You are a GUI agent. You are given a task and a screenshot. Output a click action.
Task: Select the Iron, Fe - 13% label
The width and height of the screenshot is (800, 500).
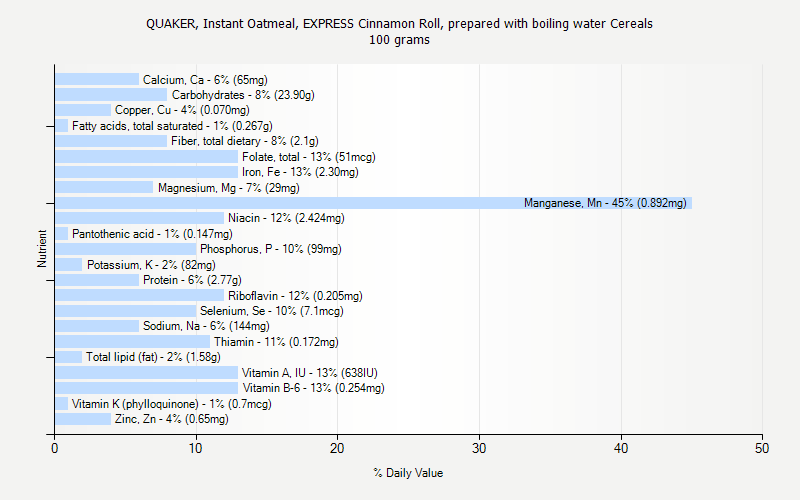(x=300, y=172)
